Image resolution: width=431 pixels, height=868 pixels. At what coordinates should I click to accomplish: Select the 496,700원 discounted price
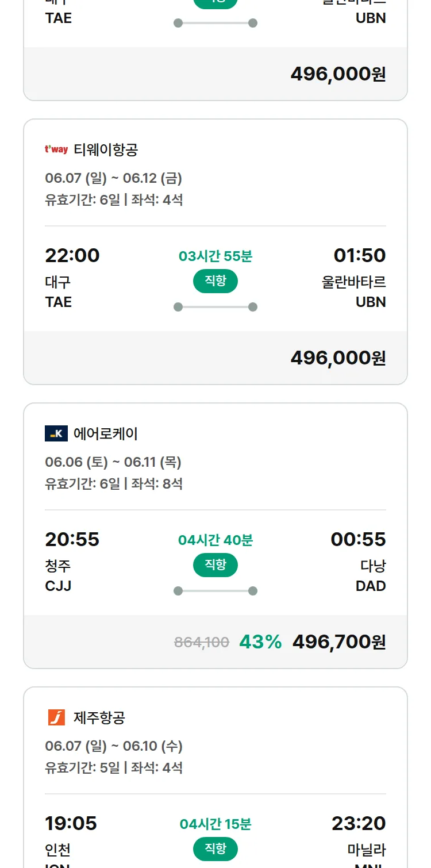[x=339, y=642]
